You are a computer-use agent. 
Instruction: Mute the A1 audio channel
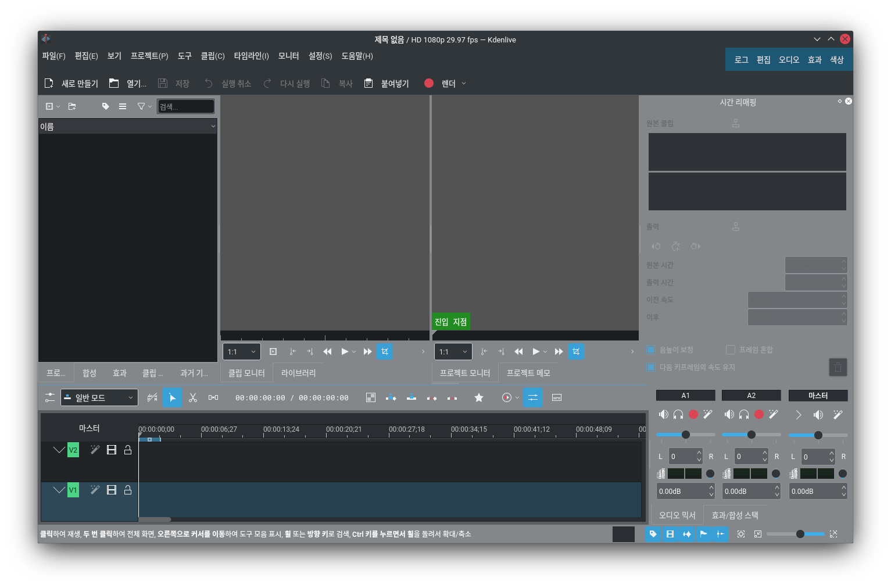pyautogui.click(x=663, y=414)
